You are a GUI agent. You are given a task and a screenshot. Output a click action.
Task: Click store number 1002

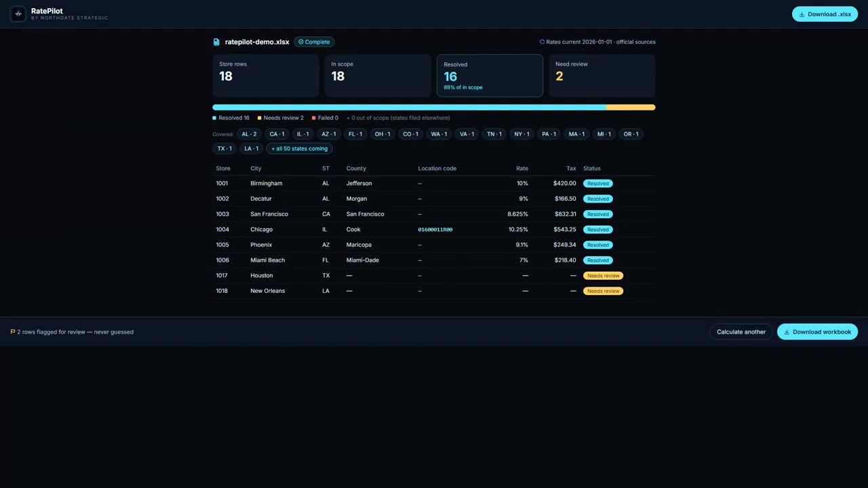click(x=222, y=199)
